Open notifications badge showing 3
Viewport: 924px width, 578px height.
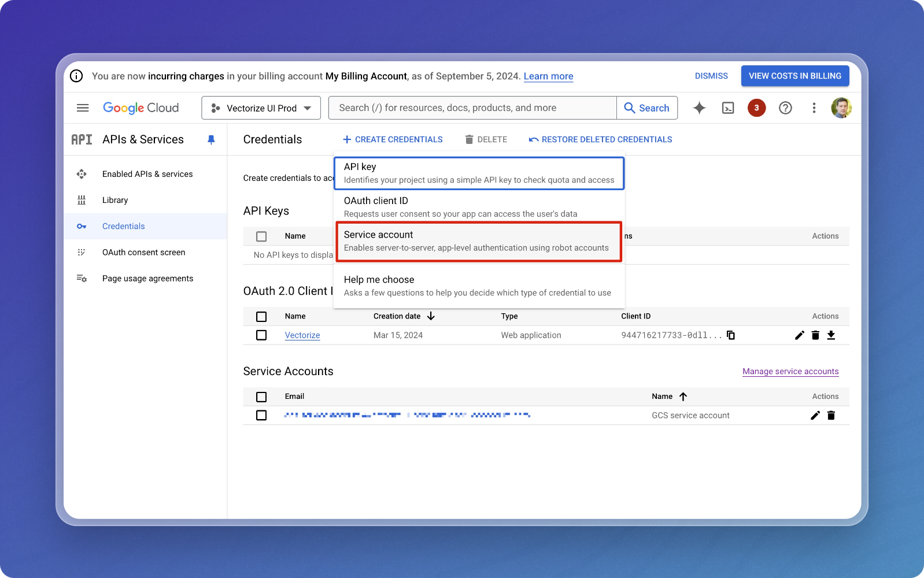click(x=756, y=108)
